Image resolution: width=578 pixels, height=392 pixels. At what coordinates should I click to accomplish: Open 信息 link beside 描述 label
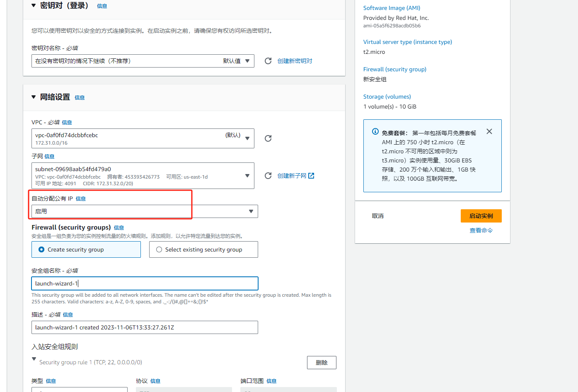point(68,315)
